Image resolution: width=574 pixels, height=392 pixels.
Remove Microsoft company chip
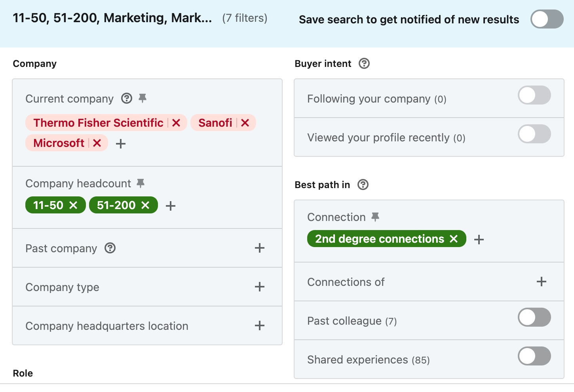97,143
